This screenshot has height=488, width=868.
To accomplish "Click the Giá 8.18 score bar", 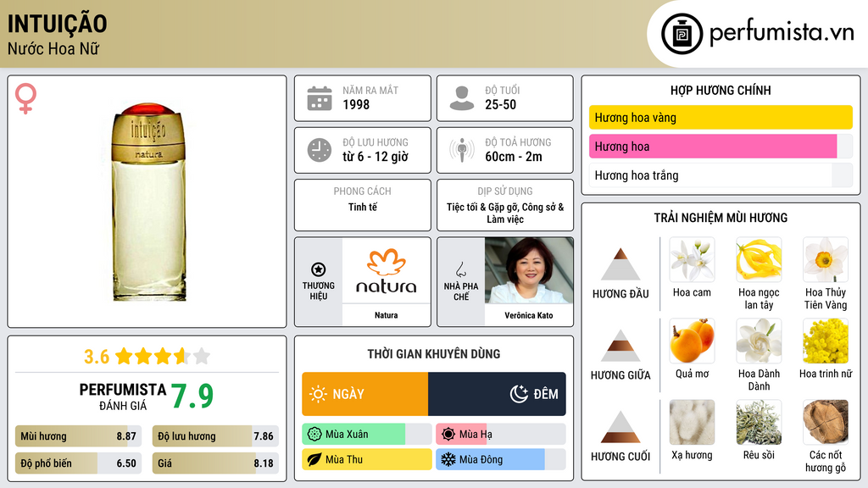I will (x=215, y=463).
